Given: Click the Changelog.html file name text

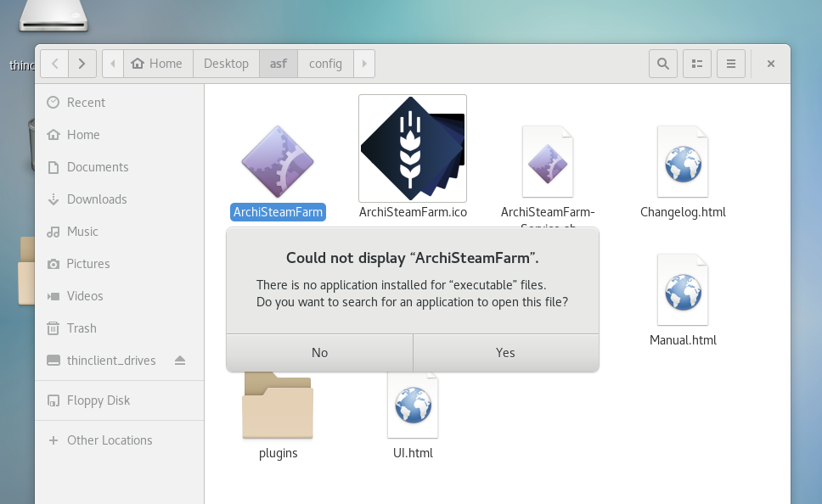Looking at the screenshot, I should [x=683, y=212].
